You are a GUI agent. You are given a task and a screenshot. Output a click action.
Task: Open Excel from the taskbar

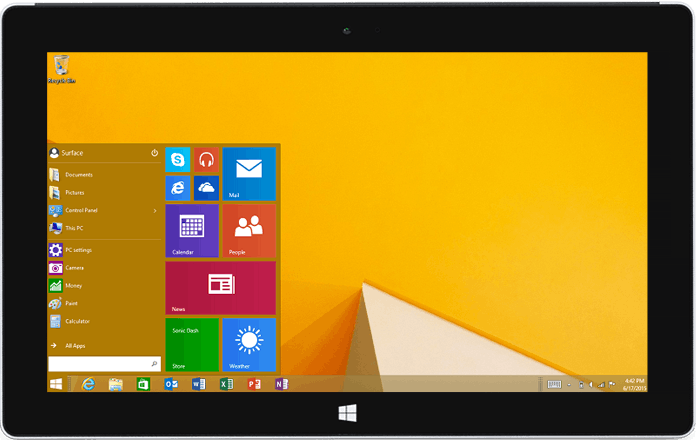click(226, 384)
